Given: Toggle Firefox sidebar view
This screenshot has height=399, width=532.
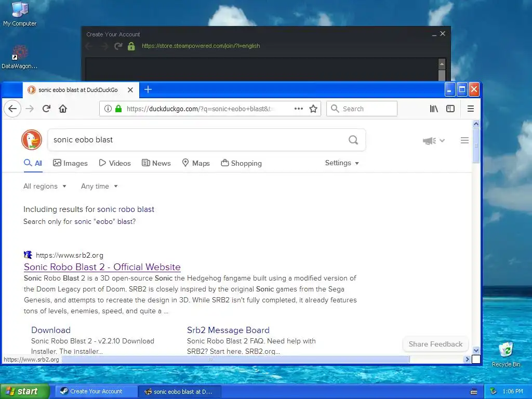Looking at the screenshot, I should pos(450,109).
